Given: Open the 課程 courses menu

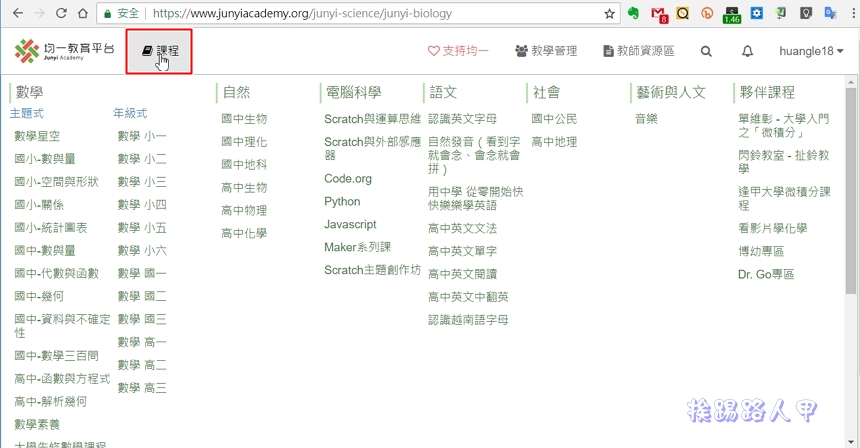Looking at the screenshot, I should pyautogui.click(x=159, y=51).
